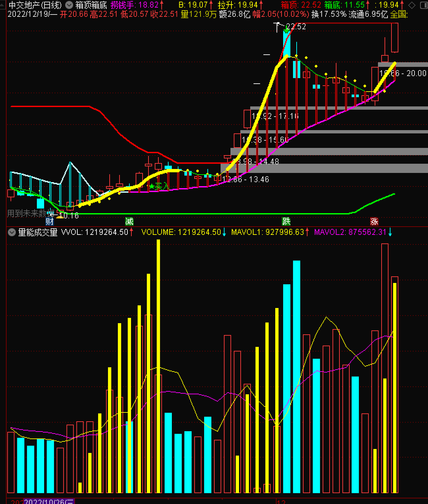Click the closing price 收22.51
Screen dimensions: 428x504
[165, 14]
